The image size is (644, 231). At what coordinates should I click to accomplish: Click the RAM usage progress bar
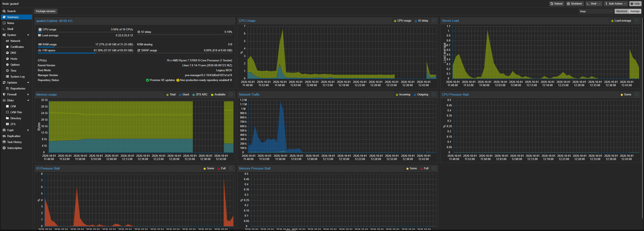pos(85,47)
